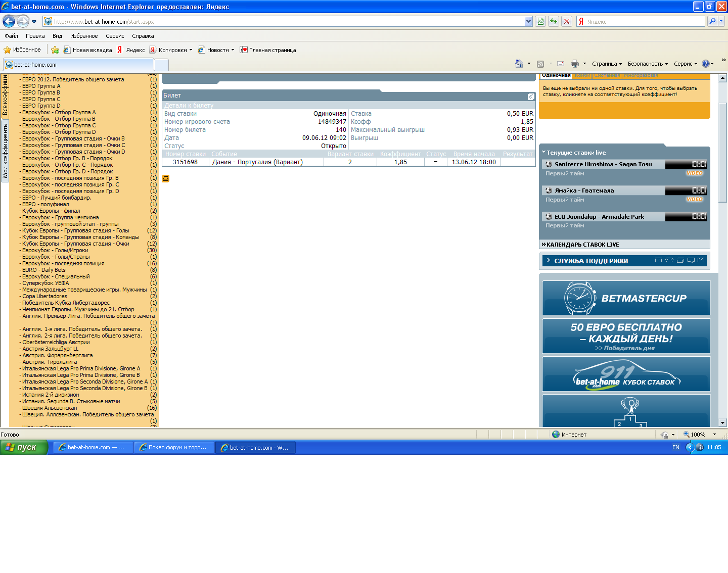The width and height of the screenshot is (728, 573).
Task: Click the envelope icon in Служба поддержки
Action: pyautogui.click(x=658, y=261)
